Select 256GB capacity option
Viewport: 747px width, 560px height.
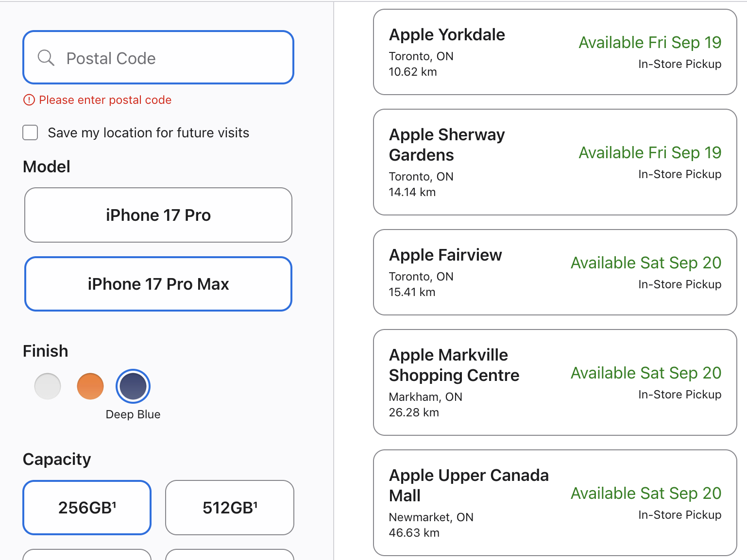[87, 508]
